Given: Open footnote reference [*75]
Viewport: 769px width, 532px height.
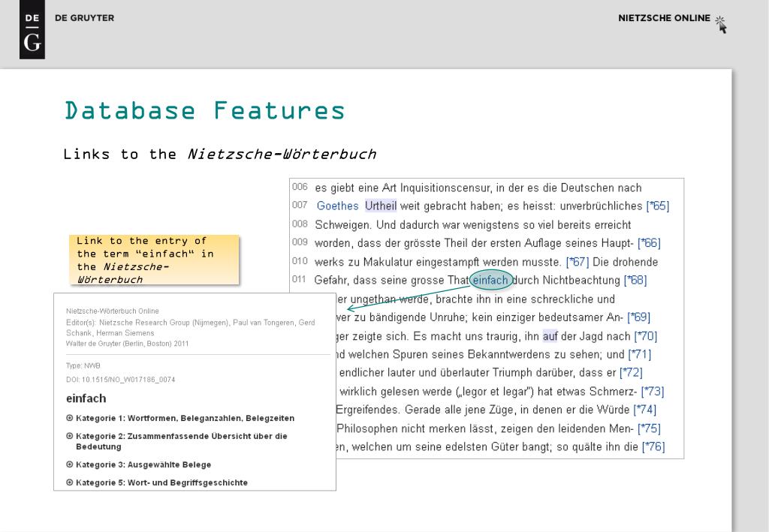Looking at the screenshot, I should tap(649, 429).
